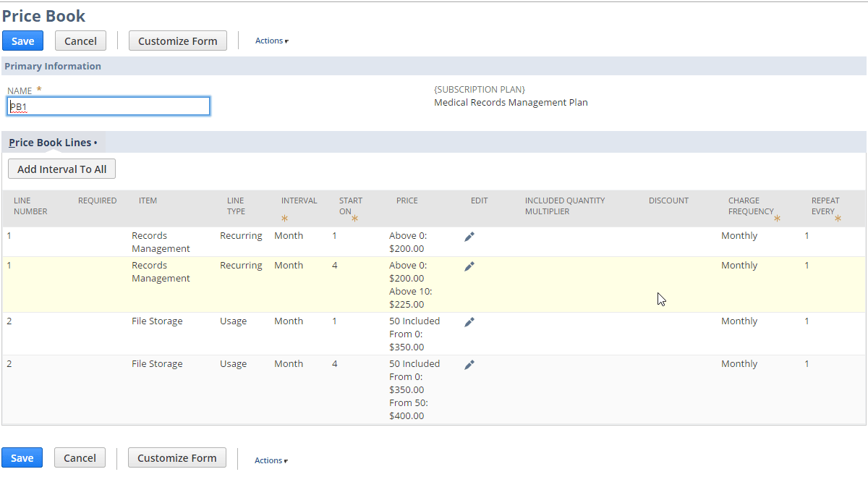Click price cell ending with From 0: $350.00

pos(414,334)
